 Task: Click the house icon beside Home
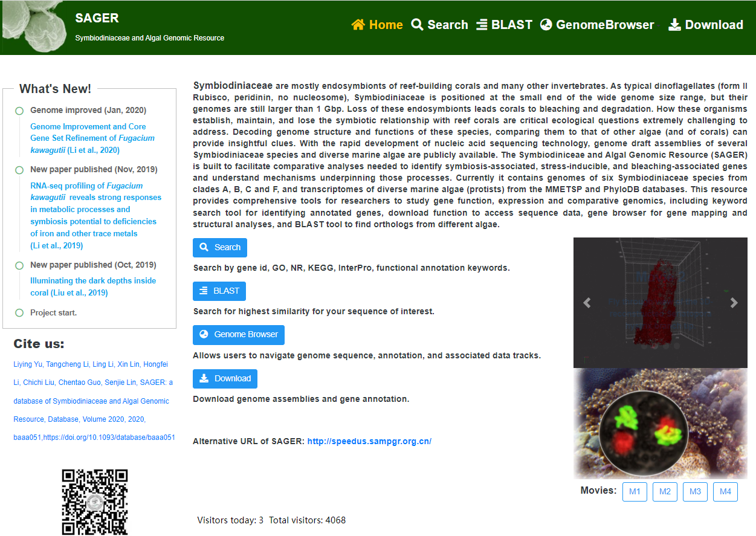point(358,25)
